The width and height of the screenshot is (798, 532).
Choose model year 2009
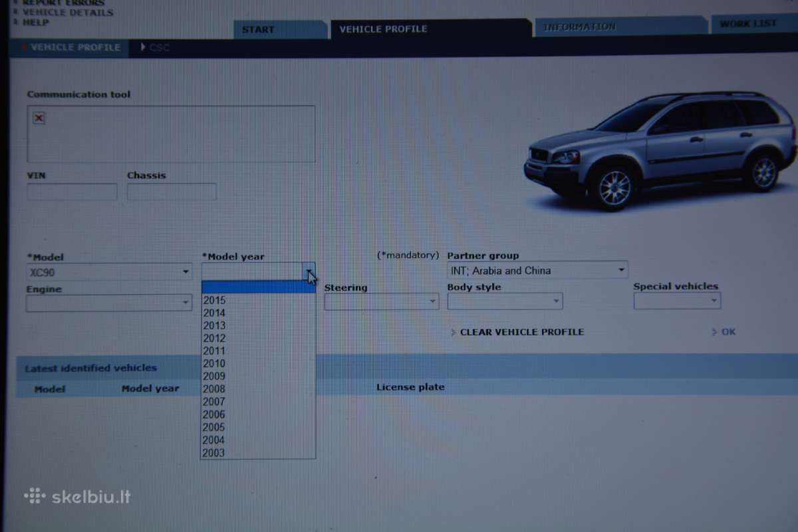pos(258,376)
